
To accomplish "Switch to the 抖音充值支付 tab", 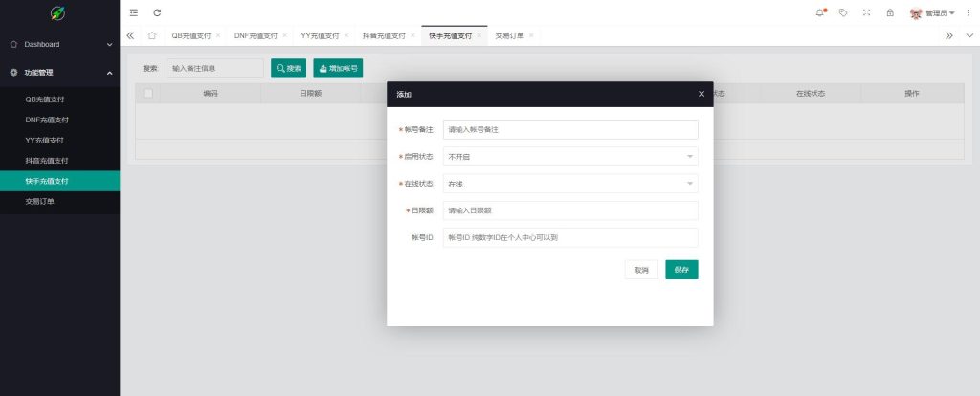I will 384,35.
